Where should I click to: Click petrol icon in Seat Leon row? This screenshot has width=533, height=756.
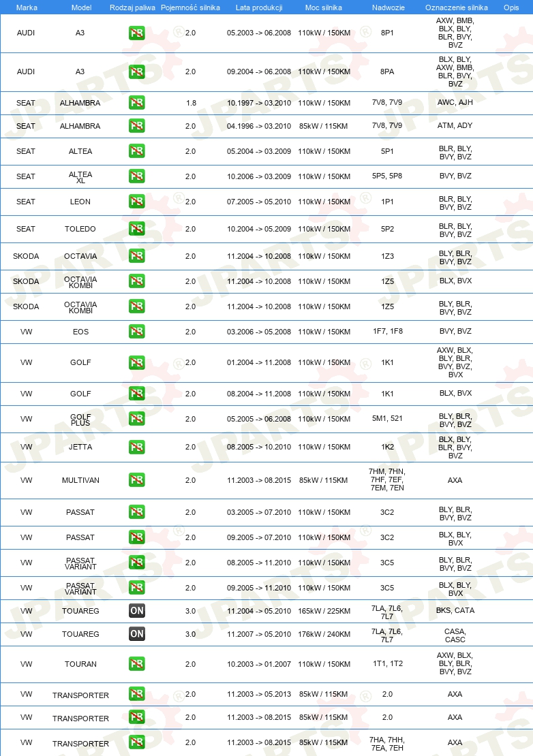[x=137, y=202]
